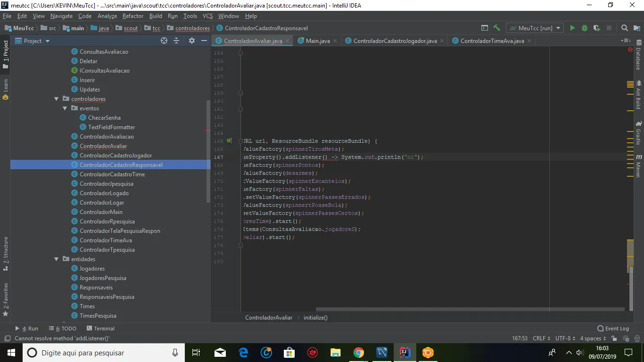Open Project panel settings via the gear icon
Viewport: 644px width, 362px height.
pyautogui.click(x=192, y=41)
